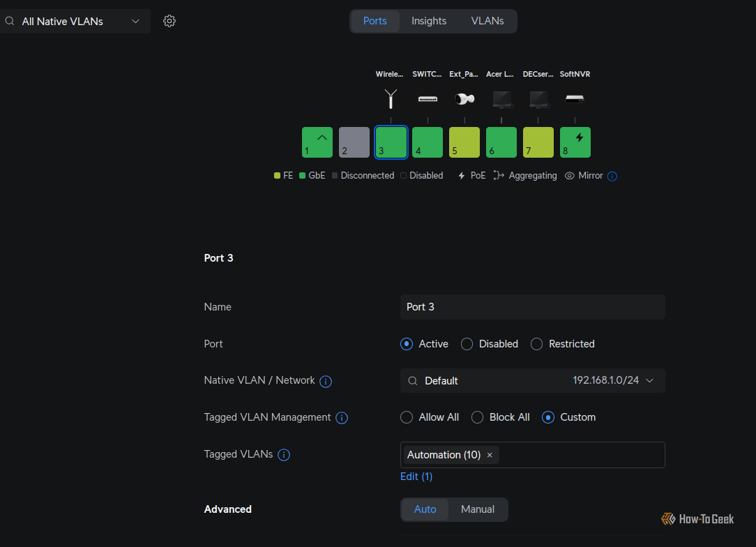Open the All Native VLANs dropdown

click(75, 21)
